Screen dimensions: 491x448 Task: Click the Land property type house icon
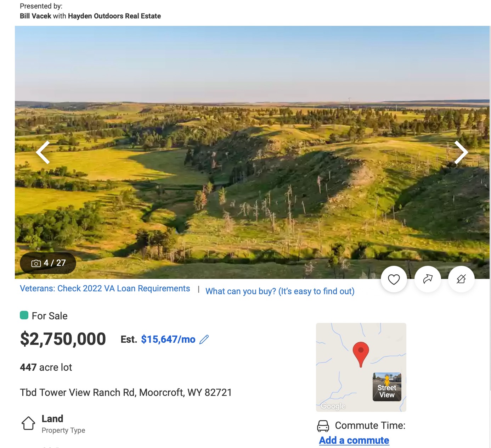pos(28,423)
